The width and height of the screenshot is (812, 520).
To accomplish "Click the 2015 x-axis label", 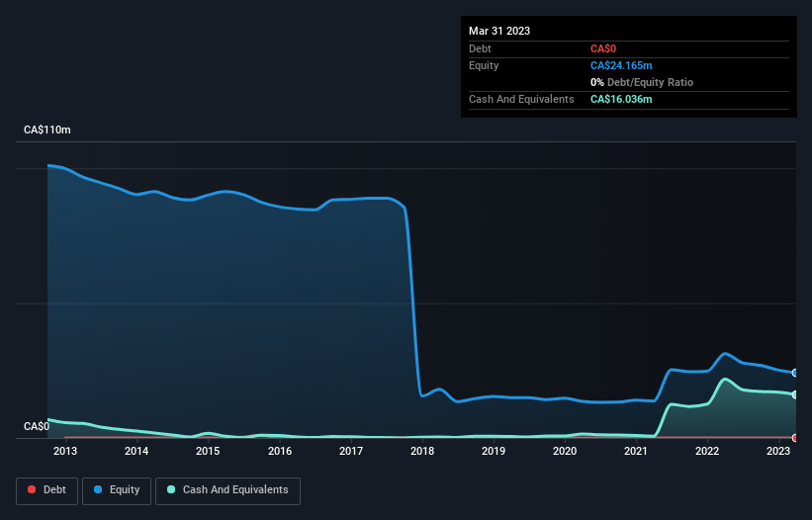I will point(208,451).
